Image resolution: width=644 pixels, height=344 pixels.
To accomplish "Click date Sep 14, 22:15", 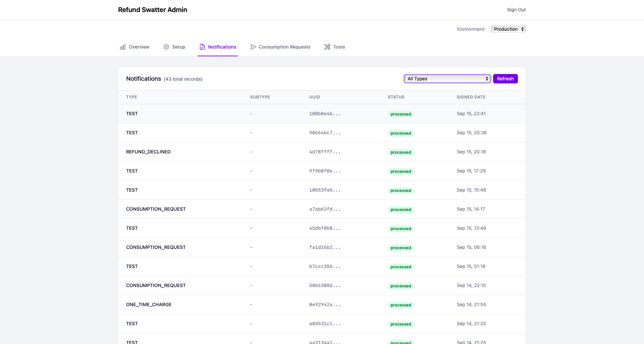I will (471, 285).
